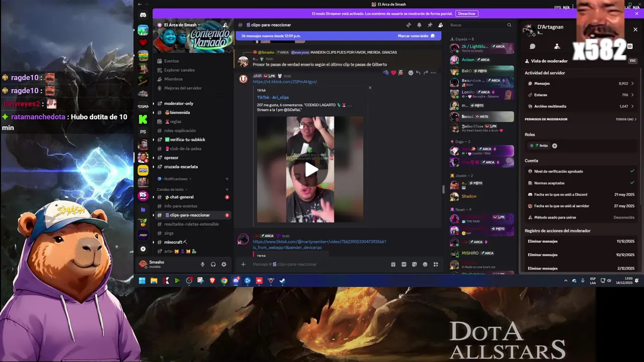Open the threads icon in channel header
Image resolution: width=644 pixels, height=362 pixels.
click(x=409, y=25)
